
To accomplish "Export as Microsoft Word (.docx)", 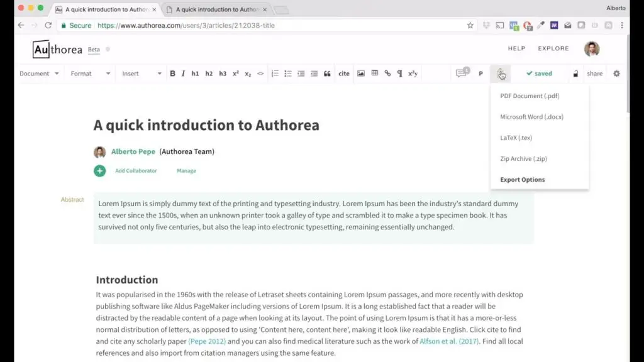I will click(531, 116).
